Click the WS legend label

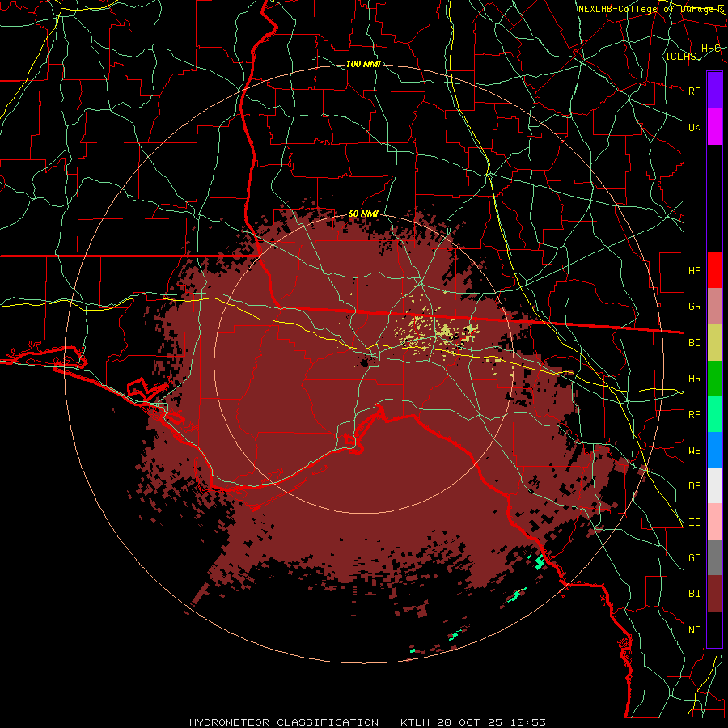coord(694,451)
